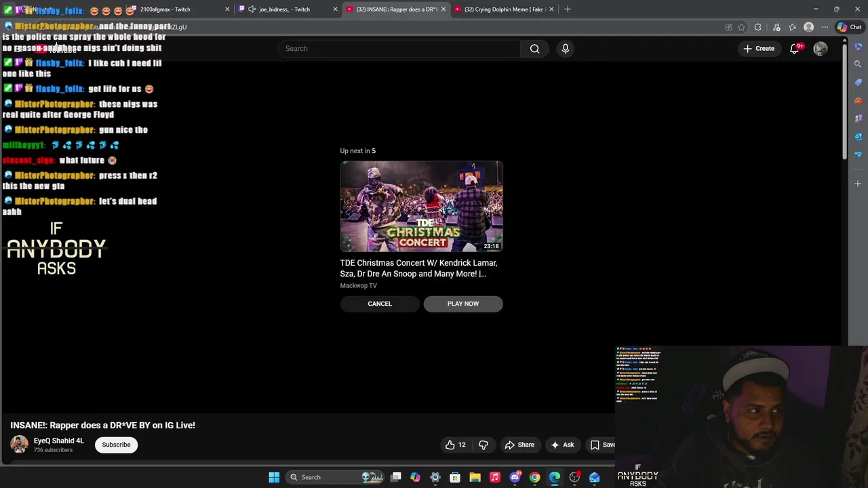
Task: Open Apple Music on the taskbar
Action: pos(495,477)
